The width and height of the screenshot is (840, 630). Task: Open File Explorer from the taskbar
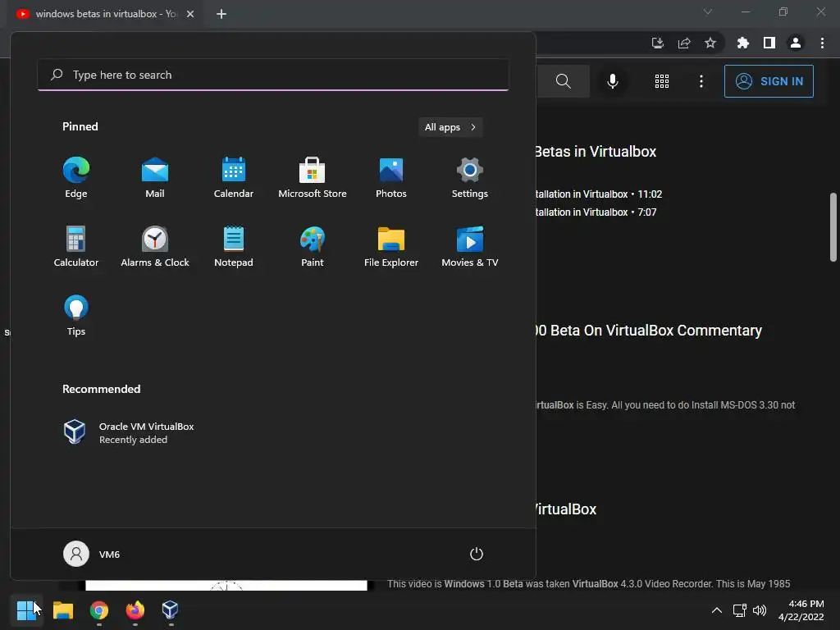(63, 609)
